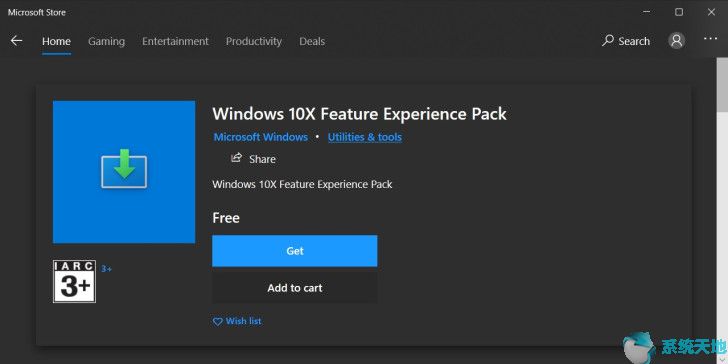Click the Windows 10X Feature Experience Pack title

click(359, 114)
